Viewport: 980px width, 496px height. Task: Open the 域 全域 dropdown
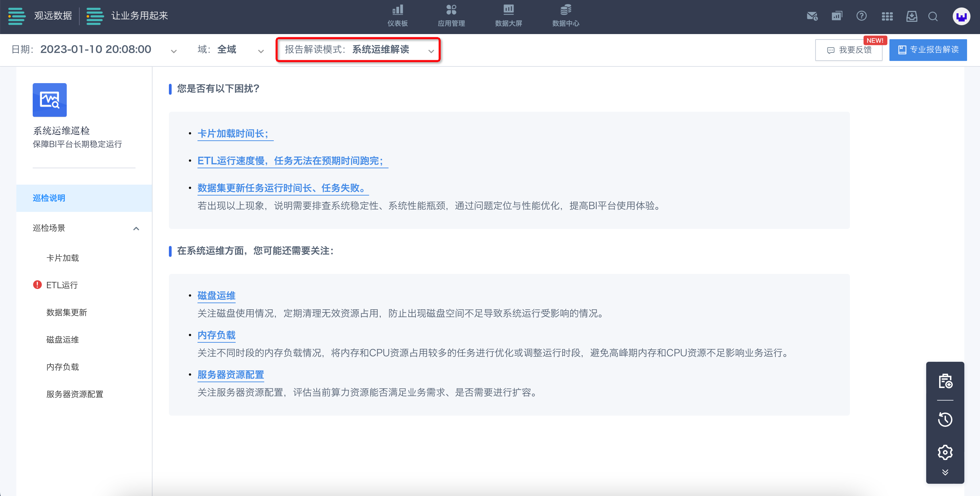231,49
